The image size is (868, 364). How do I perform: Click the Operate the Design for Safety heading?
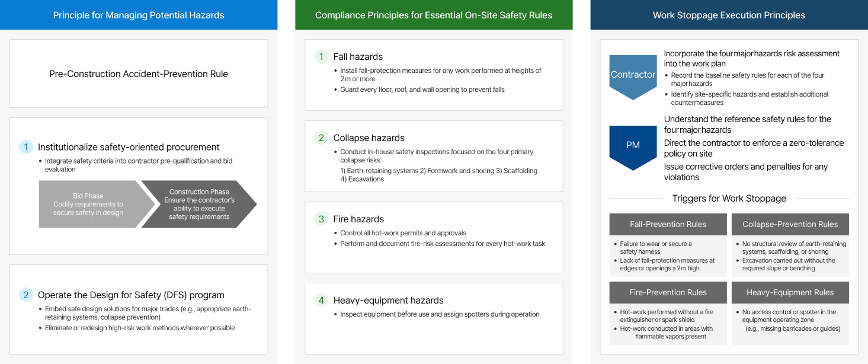click(131, 295)
